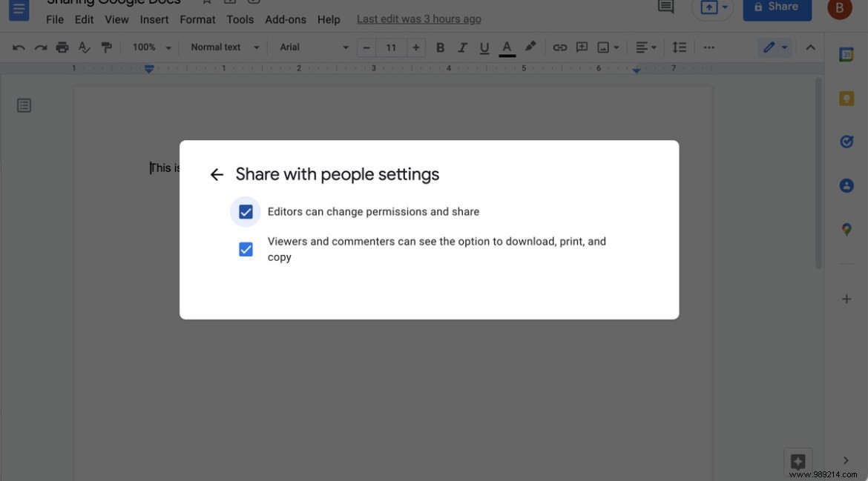Disable download, print, and copy for viewers
Screen dimensions: 868x481
tap(246, 249)
